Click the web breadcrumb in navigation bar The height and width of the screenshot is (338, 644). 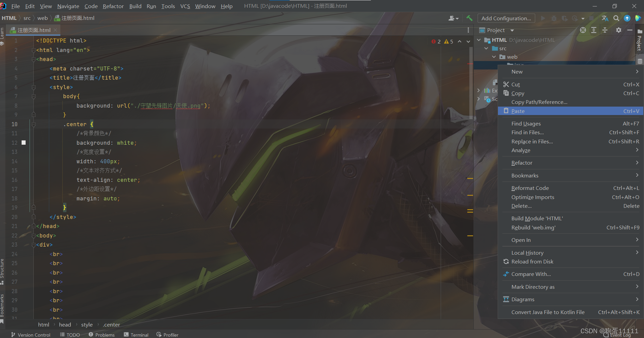coord(42,18)
